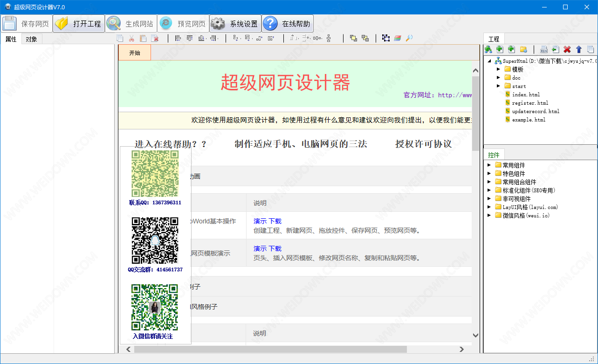Open the 系统设置 system settings
The image size is (598, 364).
coord(235,24)
